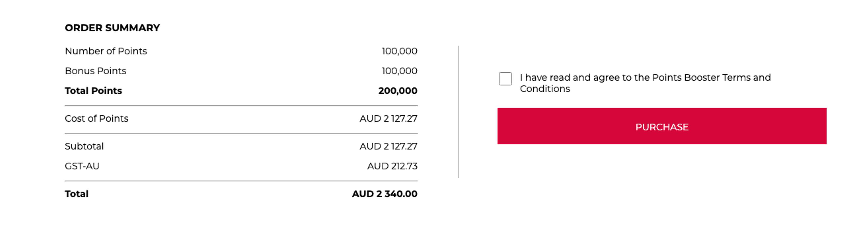This screenshot has height=234, width=868.
Task: Click the Cost of Points label
Action: [96, 118]
